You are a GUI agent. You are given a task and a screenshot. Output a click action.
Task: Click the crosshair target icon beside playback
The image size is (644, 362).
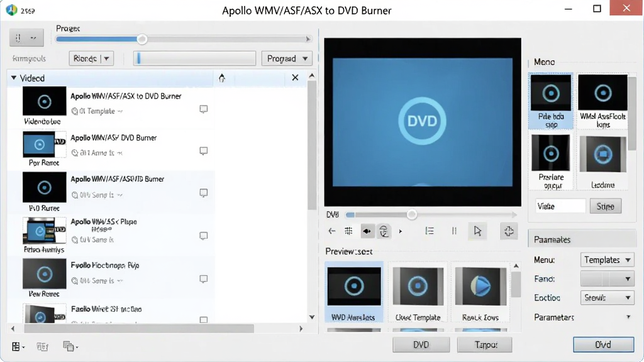pyautogui.click(x=509, y=231)
